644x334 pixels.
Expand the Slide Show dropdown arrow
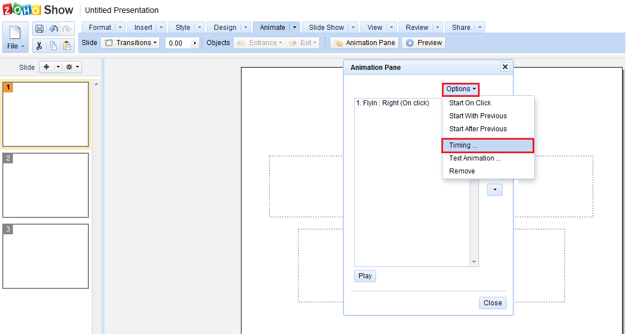point(353,28)
